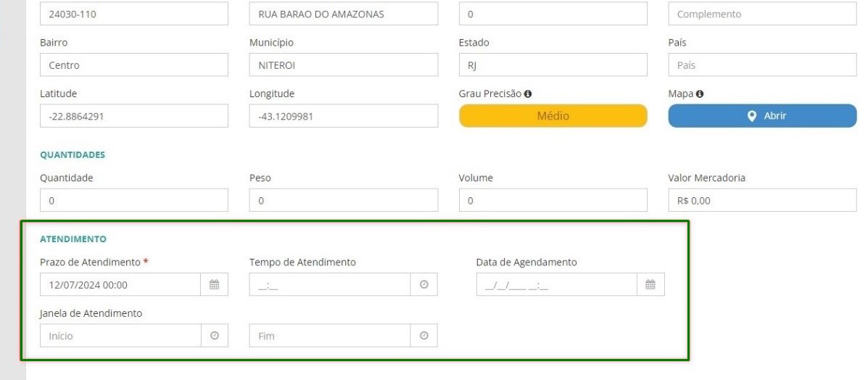The height and width of the screenshot is (380, 868).
Task: Select the Longitude input field
Action: coord(343,116)
